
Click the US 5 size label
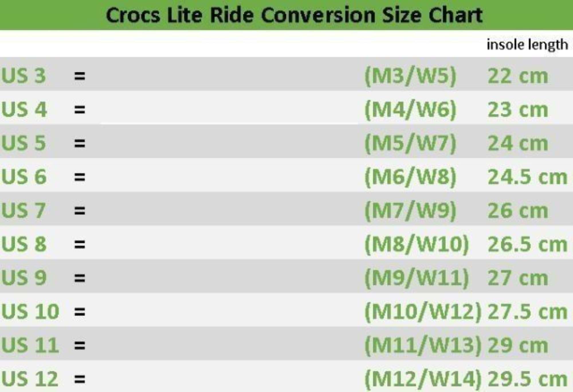24,143
